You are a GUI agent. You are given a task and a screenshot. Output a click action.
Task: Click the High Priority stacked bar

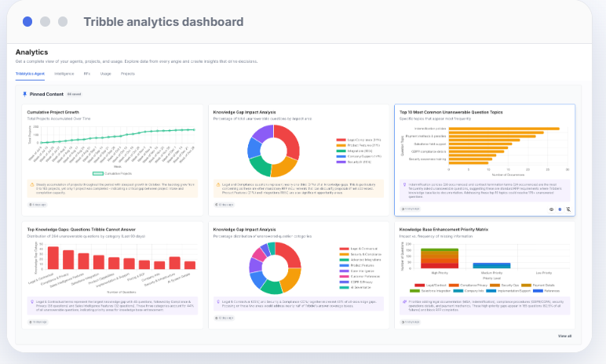(x=440, y=259)
